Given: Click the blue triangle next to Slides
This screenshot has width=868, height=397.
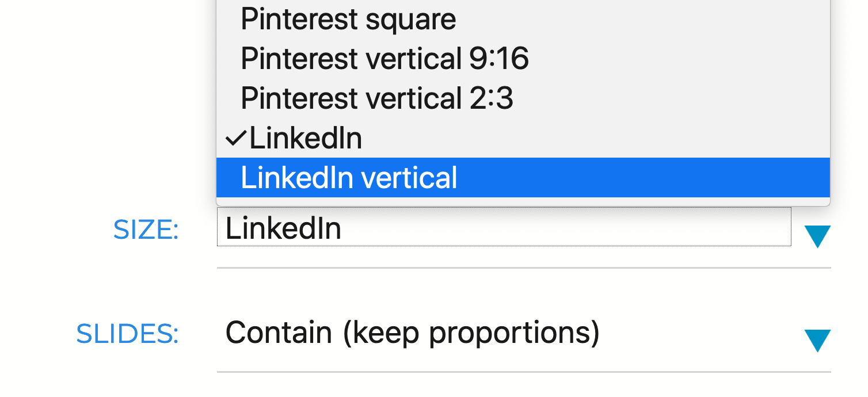Looking at the screenshot, I should pos(817,340).
